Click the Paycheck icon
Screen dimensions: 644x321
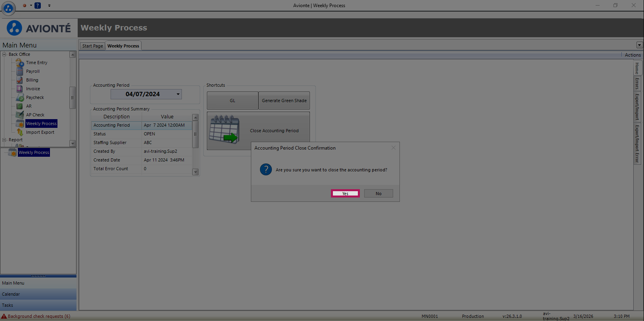[20, 97]
